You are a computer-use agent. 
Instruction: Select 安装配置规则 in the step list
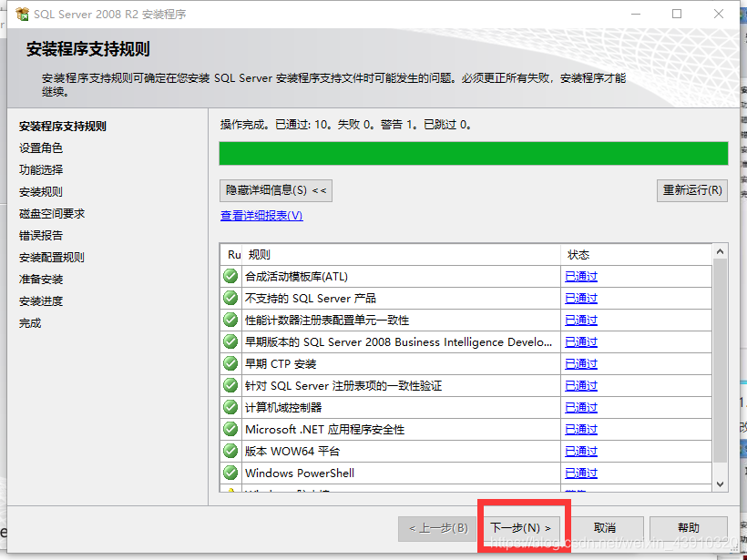[51, 258]
